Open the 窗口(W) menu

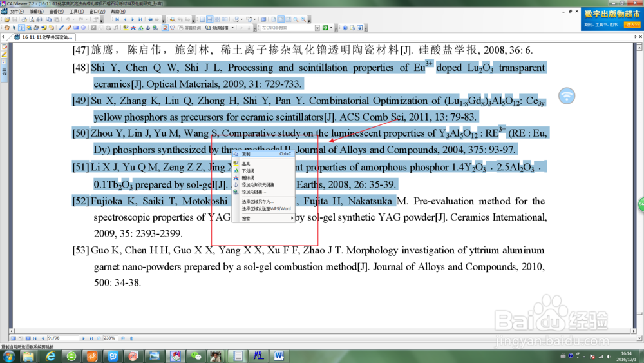97,12
